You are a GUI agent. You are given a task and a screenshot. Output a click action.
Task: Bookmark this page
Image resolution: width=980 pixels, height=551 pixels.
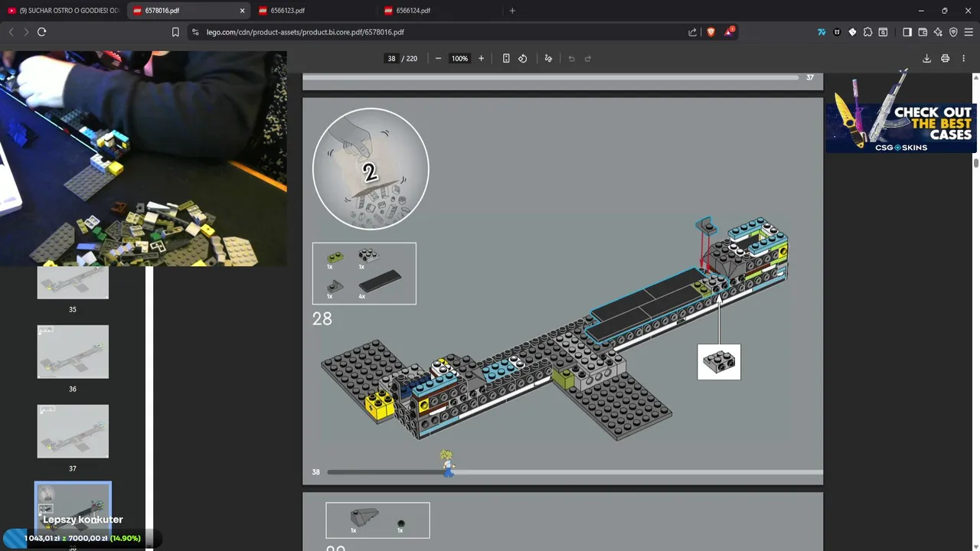tap(175, 32)
